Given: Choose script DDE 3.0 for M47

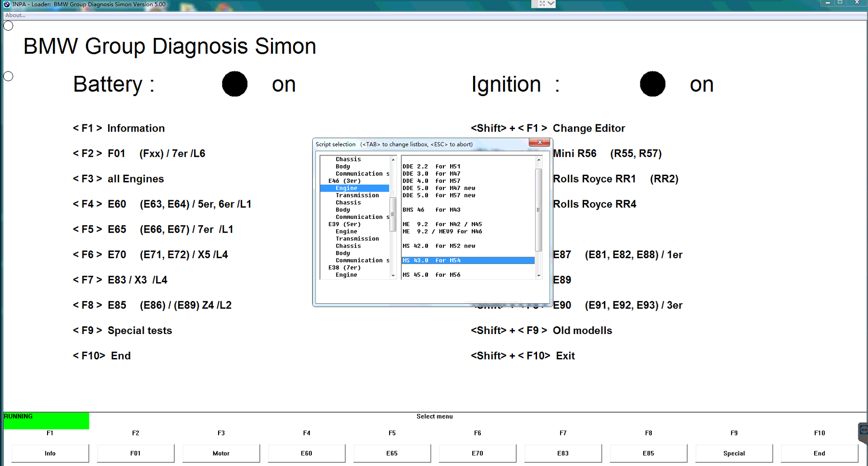Looking at the screenshot, I should pyautogui.click(x=431, y=174).
